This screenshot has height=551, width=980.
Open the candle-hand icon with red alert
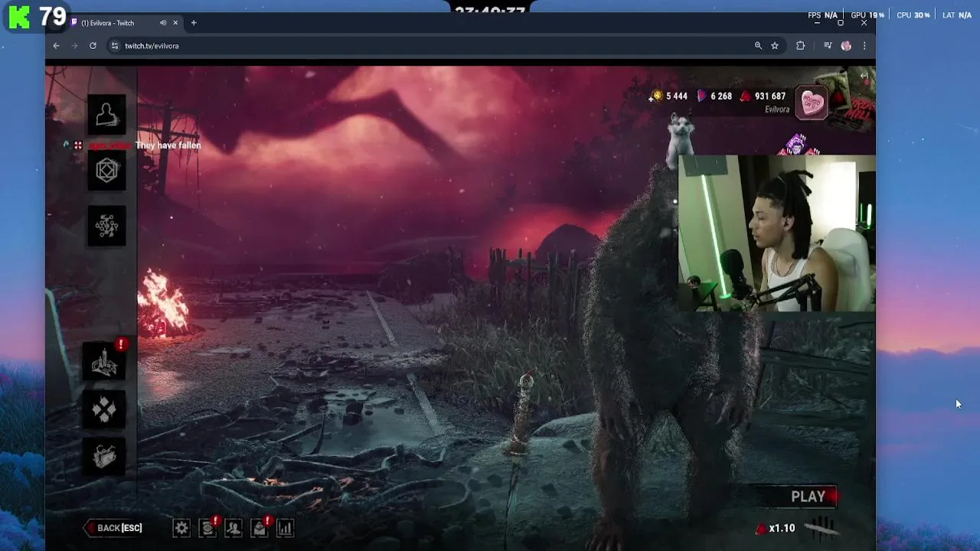pyautogui.click(x=105, y=360)
